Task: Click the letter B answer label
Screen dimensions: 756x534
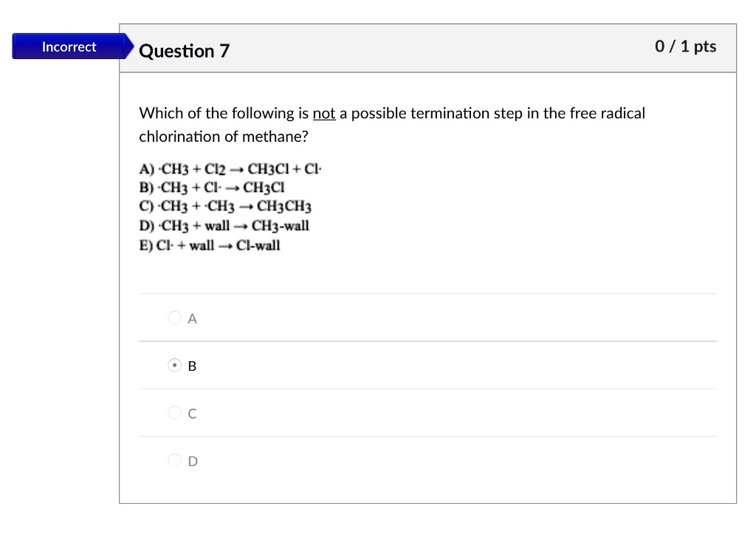Action: point(193,366)
